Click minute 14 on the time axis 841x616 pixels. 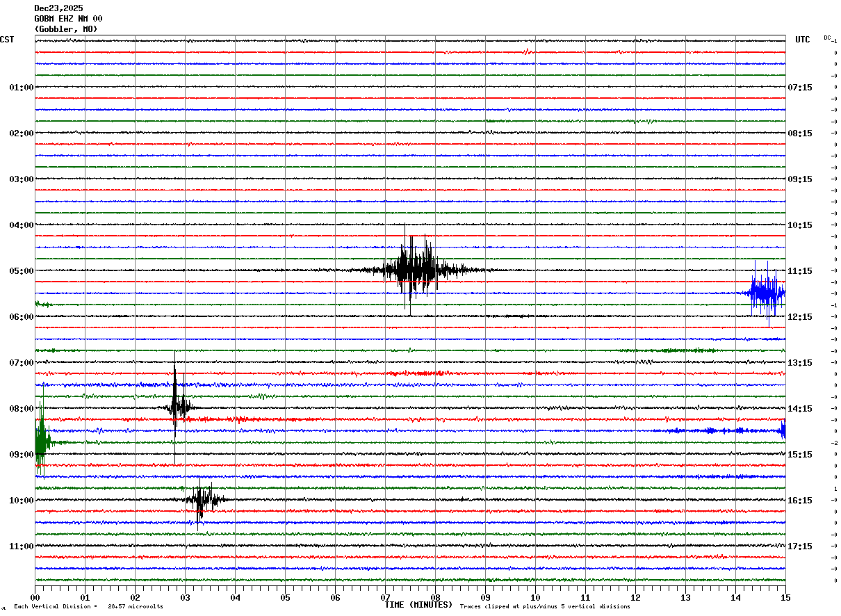click(x=735, y=597)
